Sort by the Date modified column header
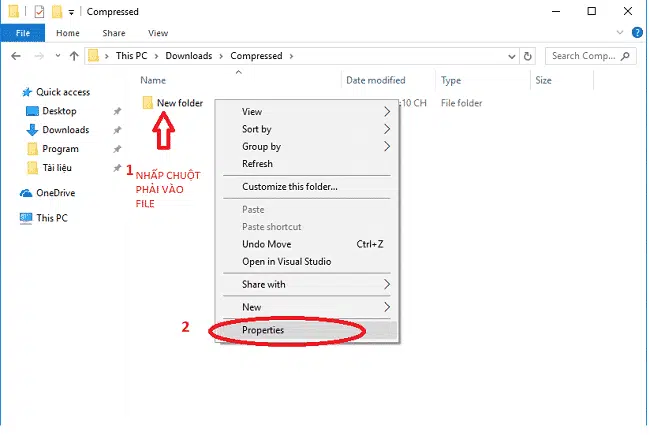Image resolution: width=650 pixels, height=435 pixels. tap(375, 80)
